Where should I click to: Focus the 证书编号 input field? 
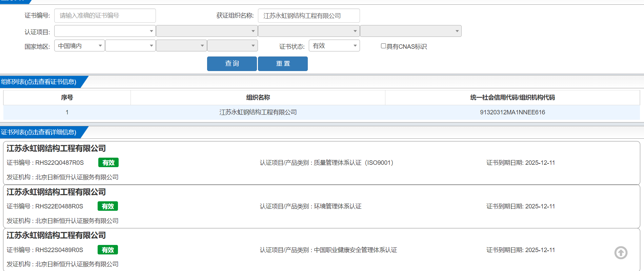(x=105, y=16)
